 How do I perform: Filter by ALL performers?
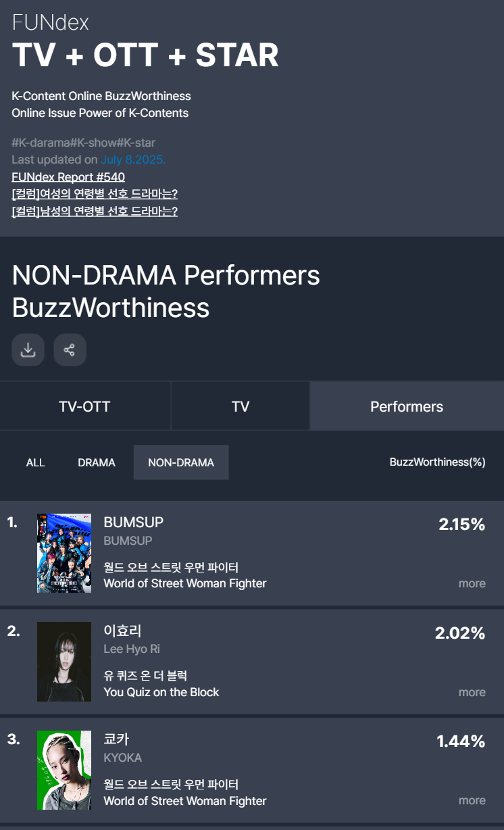point(36,462)
